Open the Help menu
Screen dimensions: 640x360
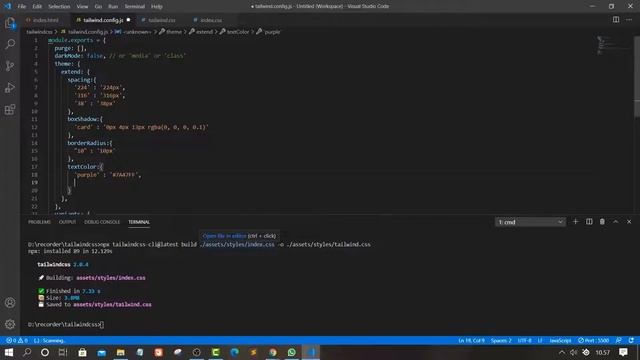157,7
